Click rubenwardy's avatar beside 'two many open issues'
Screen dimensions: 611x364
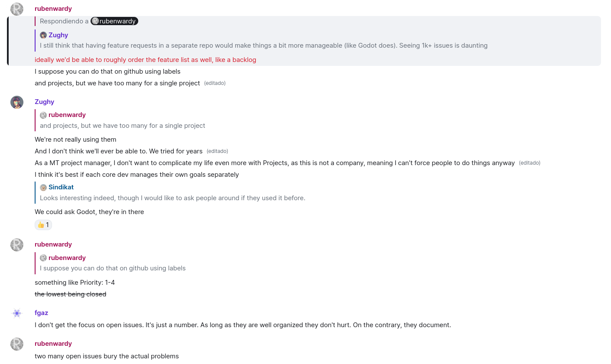(17, 344)
